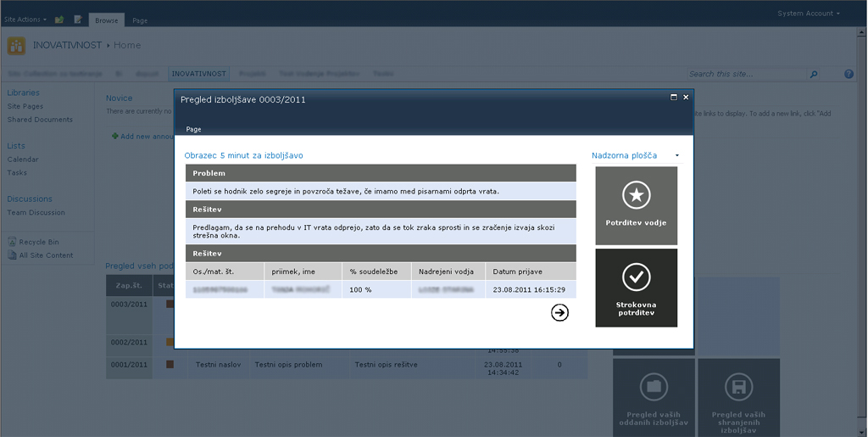
Task: Select the INOVATIVNOST navigation tab
Action: point(198,75)
